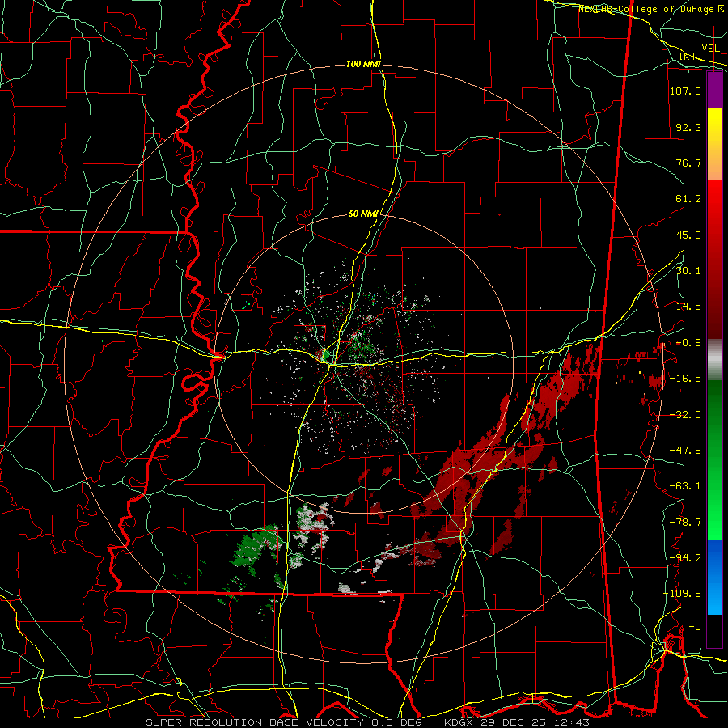Click the '-63.1' scale value
The image size is (728, 728).
coord(685,486)
